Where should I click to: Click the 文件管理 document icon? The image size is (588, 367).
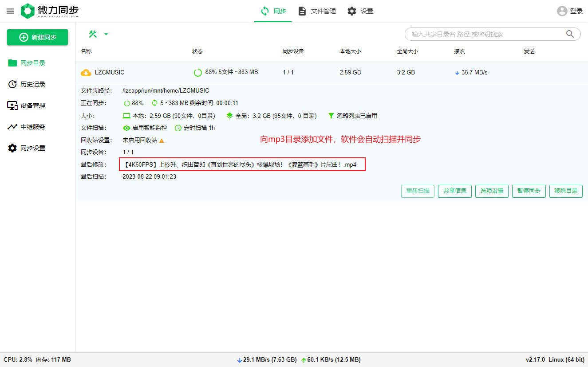click(x=302, y=11)
